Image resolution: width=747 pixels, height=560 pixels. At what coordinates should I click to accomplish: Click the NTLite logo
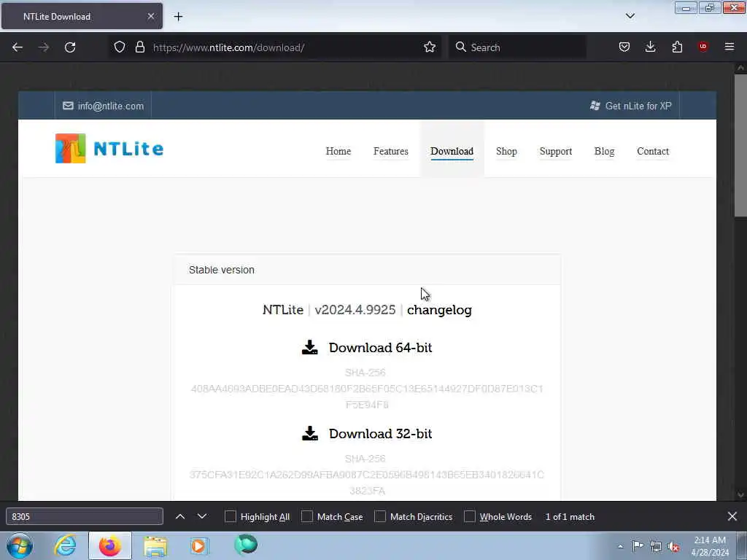[109, 149]
